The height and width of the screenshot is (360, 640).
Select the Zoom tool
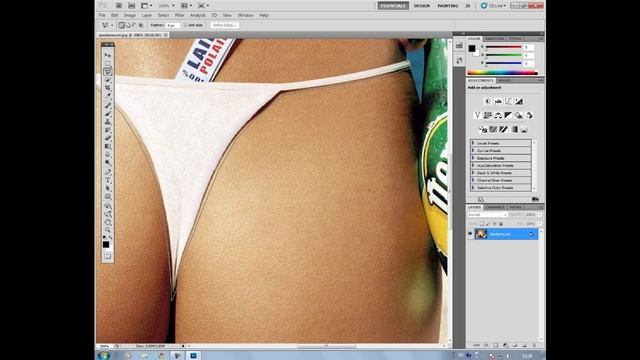tap(108, 230)
